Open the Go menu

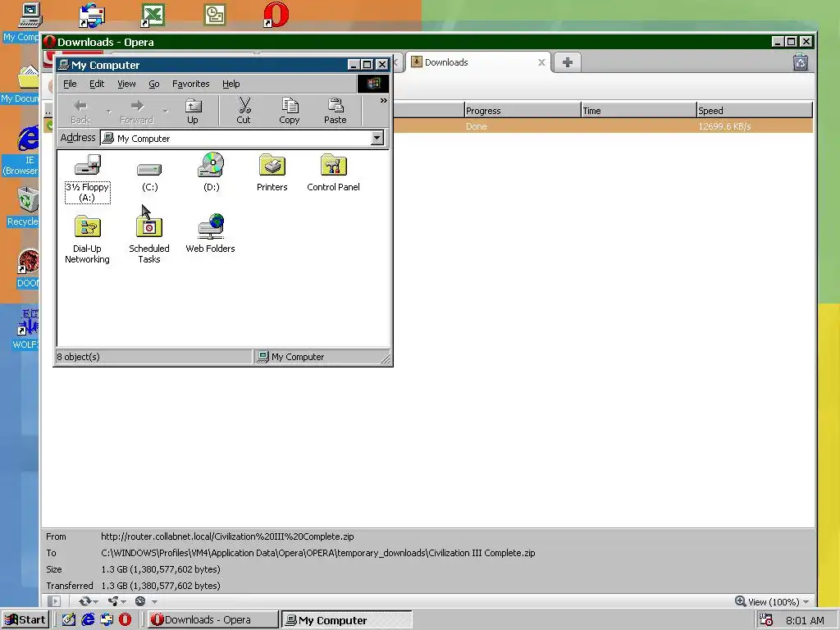click(x=153, y=84)
